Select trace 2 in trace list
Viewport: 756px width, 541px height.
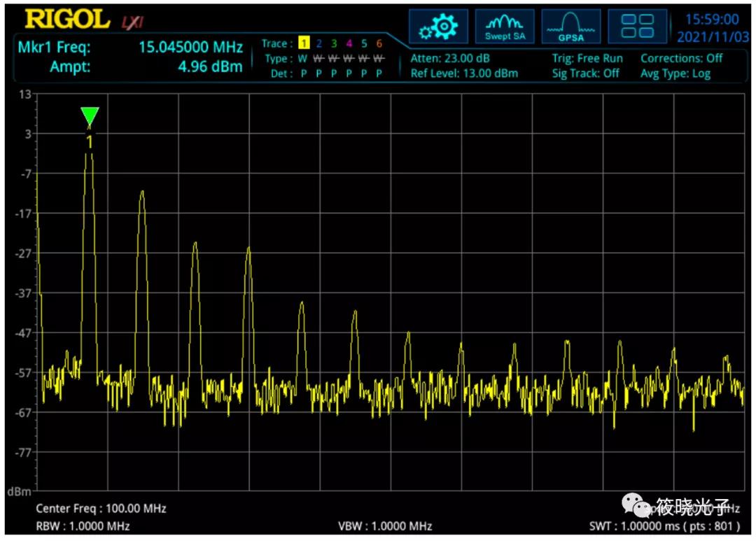(x=318, y=43)
